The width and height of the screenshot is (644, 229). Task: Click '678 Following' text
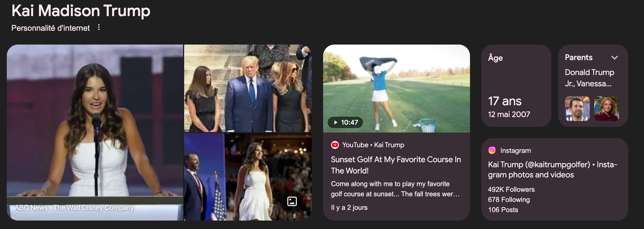tap(509, 200)
